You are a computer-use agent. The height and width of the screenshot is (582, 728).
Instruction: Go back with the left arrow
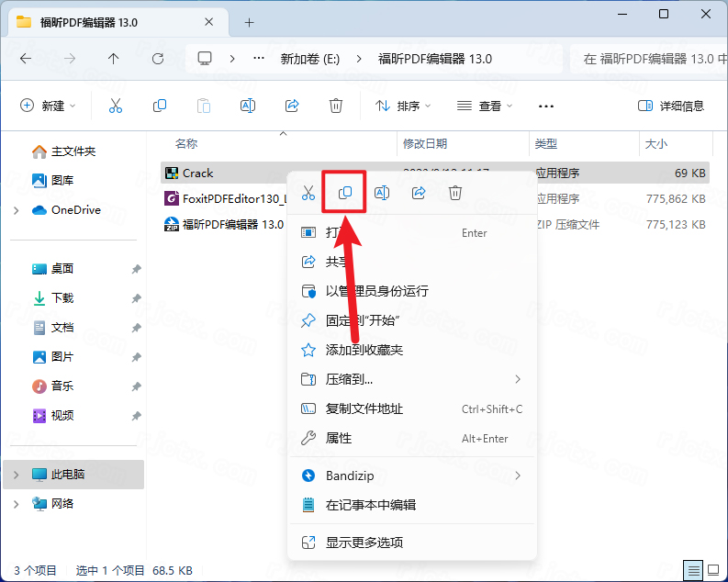click(26, 59)
